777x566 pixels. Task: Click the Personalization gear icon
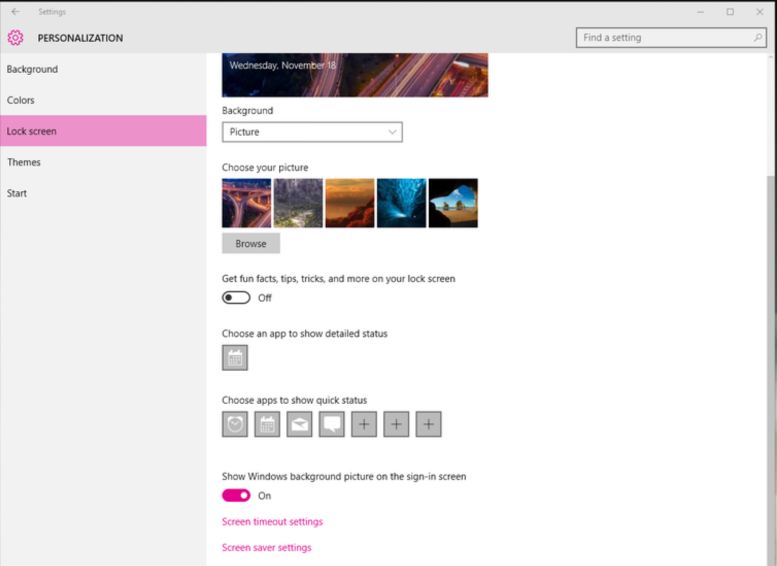click(15, 38)
